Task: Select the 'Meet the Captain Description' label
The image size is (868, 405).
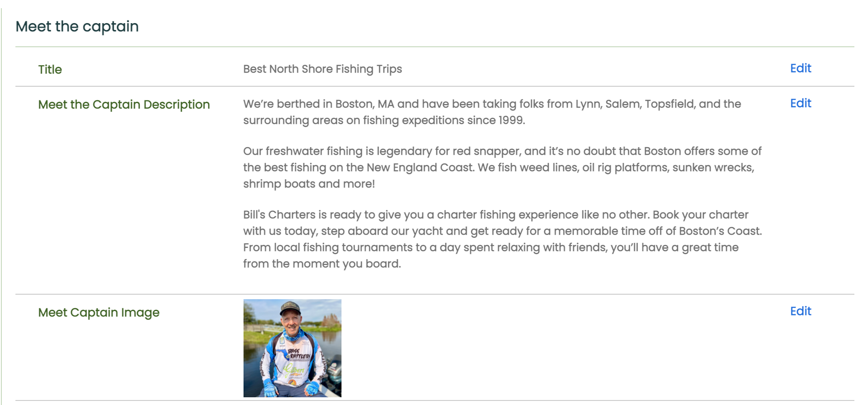Action: [x=124, y=104]
